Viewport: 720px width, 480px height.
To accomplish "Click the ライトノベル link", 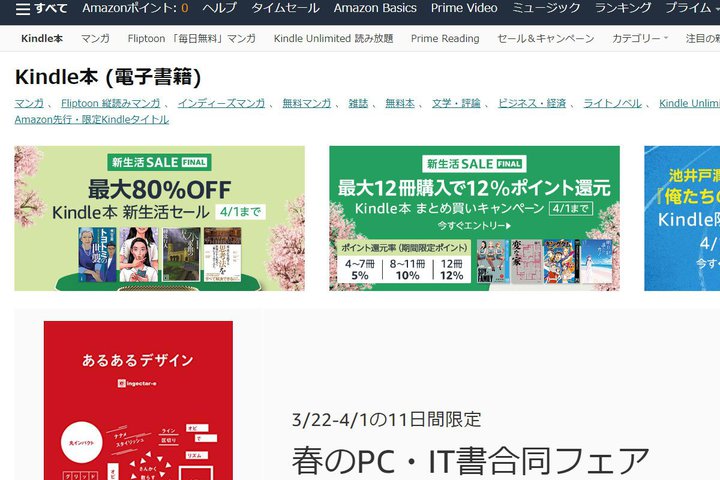I will pyautogui.click(x=612, y=103).
